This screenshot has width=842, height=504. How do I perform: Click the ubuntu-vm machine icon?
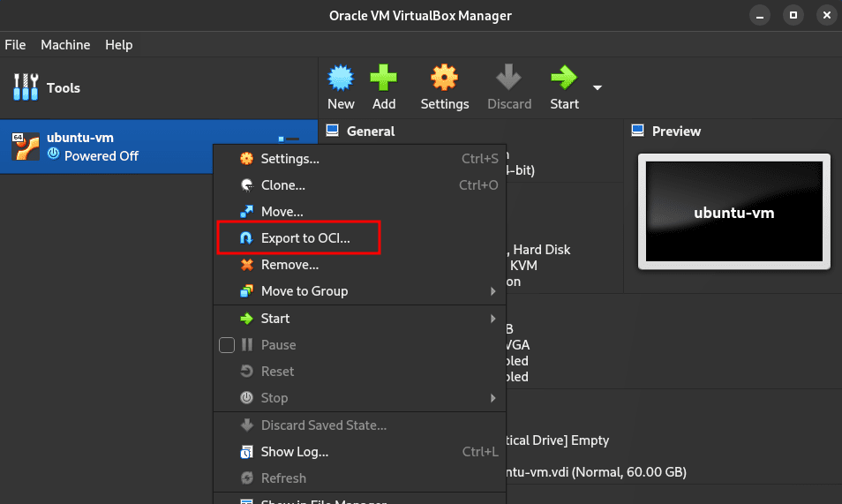[x=26, y=147]
